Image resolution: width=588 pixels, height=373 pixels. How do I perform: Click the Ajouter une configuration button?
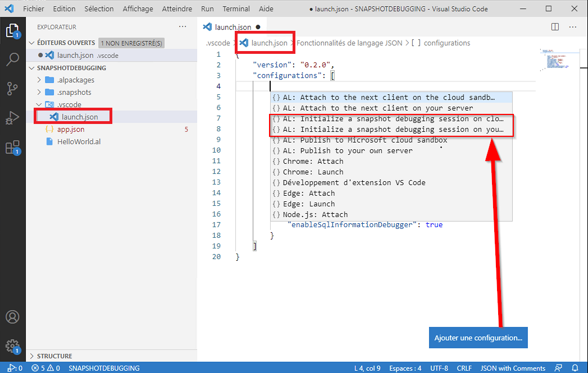click(x=478, y=338)
